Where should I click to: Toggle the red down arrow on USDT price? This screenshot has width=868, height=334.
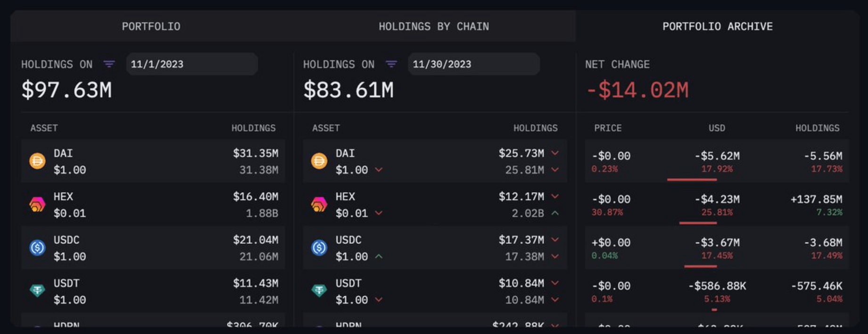click(x=378, y=300)
